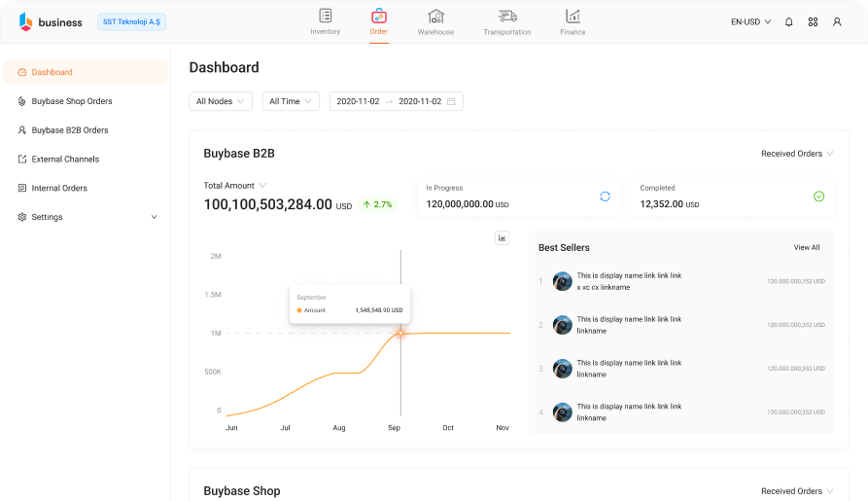The width and height of the screenshot is (868, 501).
Task: Click the notification bell icon
Action: tap(789, 21)
